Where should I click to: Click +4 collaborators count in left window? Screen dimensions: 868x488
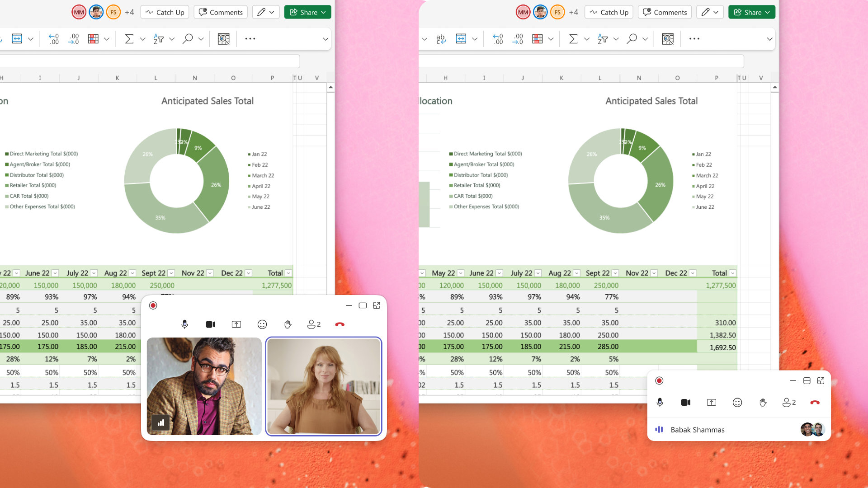point(129,12)
